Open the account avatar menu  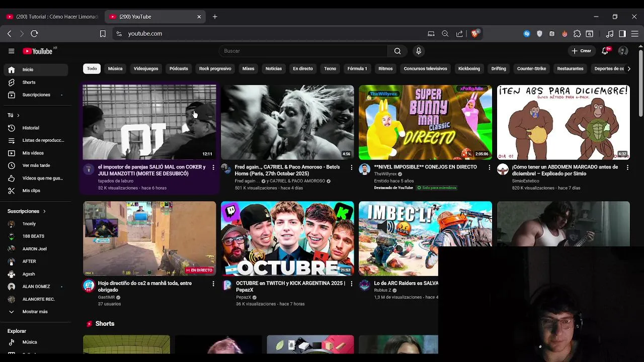623,51
